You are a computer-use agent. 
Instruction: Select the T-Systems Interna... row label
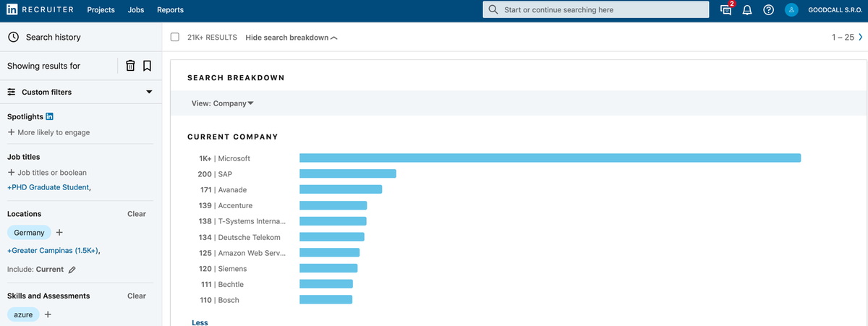click(x=252, y=221)
